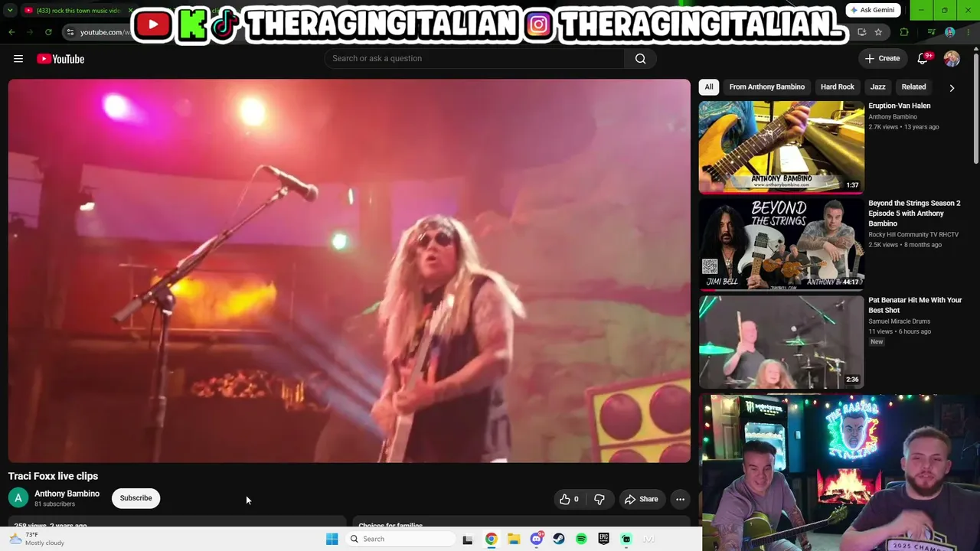
Task: Dislike the Traci Foxx video
Action: (599, 499)
